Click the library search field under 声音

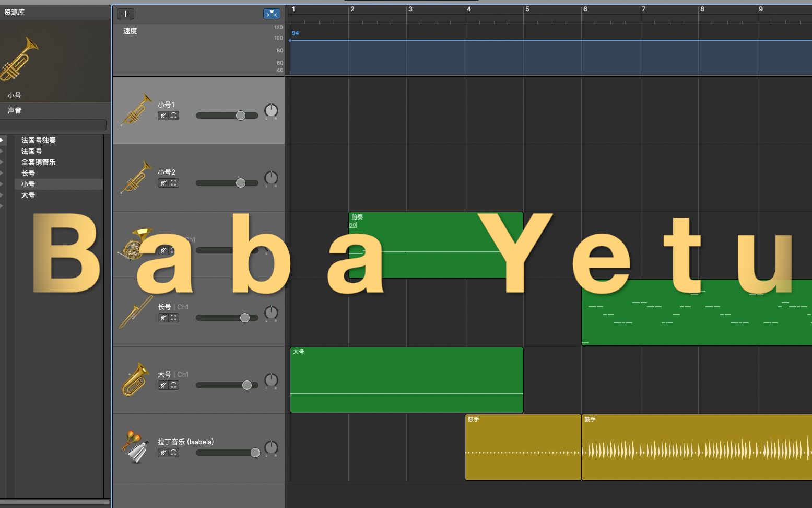(x=53, y=124)
